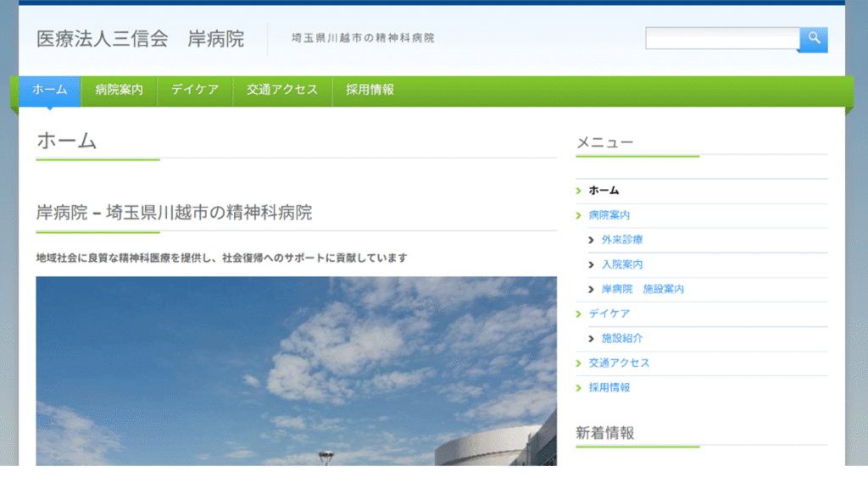
Task: Go to 交通アクセス in the green navbar
Action: tap(282, 90)
